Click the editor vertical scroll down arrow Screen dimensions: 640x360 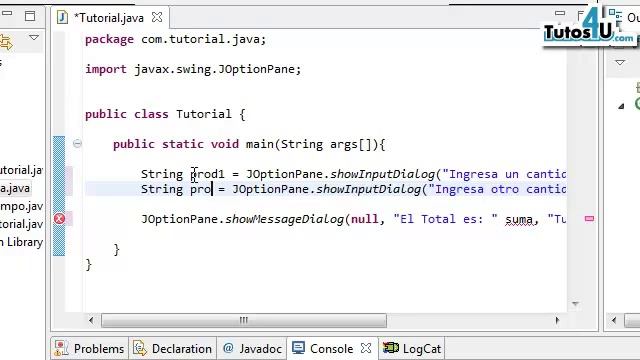[x=576, y=304]
